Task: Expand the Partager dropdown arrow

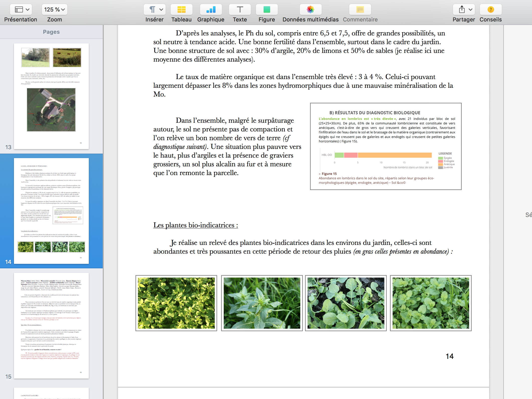Action: point(470,10)
